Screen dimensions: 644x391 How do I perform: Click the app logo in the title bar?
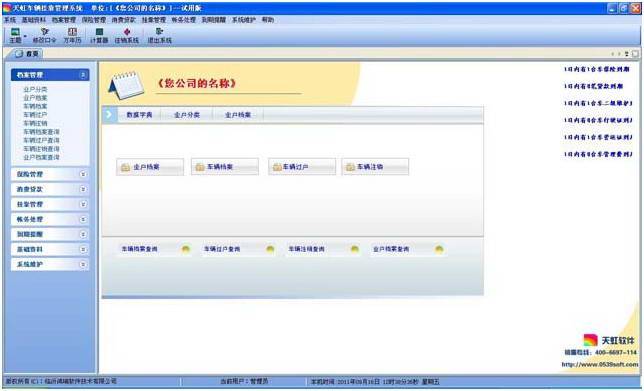7,8
